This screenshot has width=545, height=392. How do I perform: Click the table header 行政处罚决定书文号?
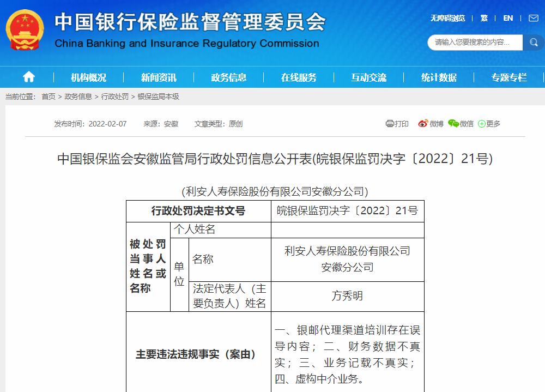pos(198,211)
